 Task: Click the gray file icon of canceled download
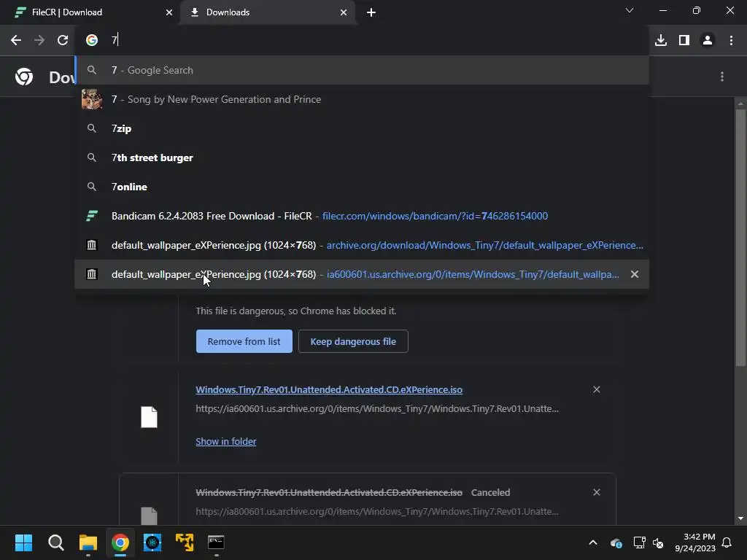tap(149, 516)
